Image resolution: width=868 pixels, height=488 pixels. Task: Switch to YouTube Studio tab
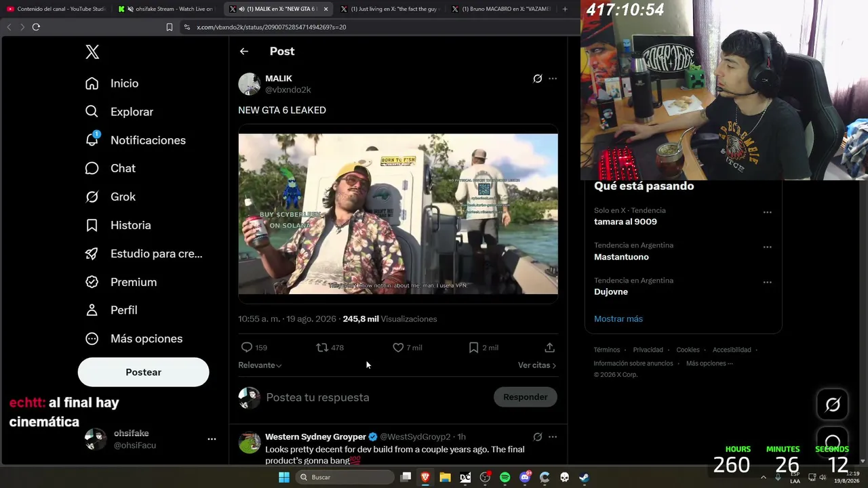coord(56,9)
